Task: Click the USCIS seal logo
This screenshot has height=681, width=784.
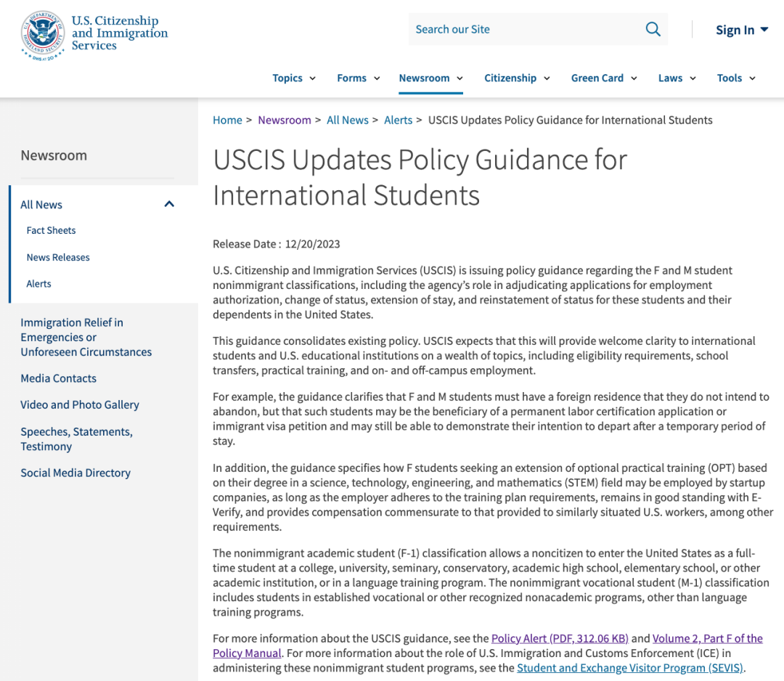Action: point(43,35)
